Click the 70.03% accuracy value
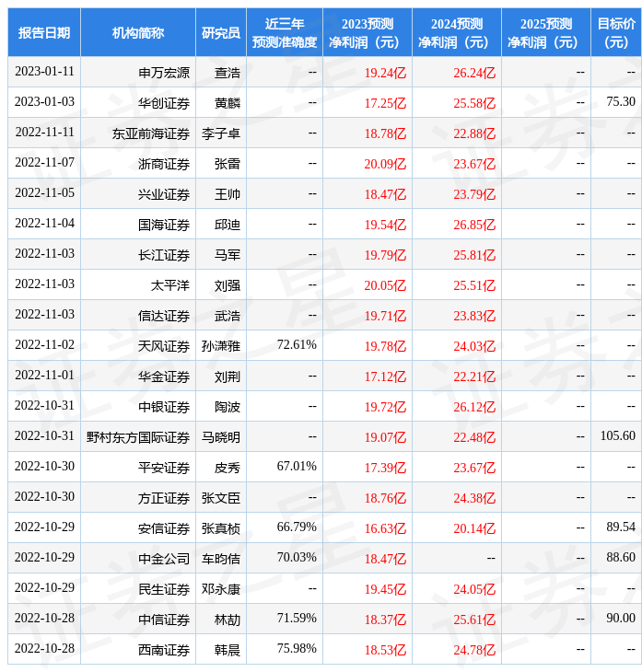 click(x=297, y=558)
